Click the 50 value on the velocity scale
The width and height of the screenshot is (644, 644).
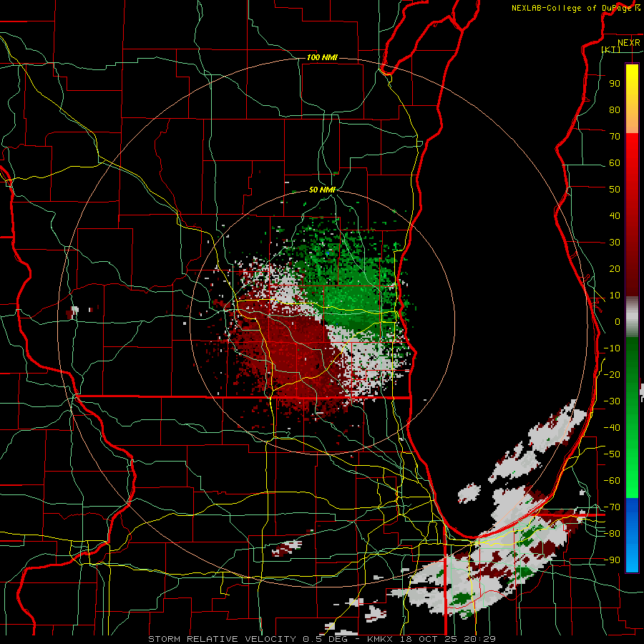point(615,190)
